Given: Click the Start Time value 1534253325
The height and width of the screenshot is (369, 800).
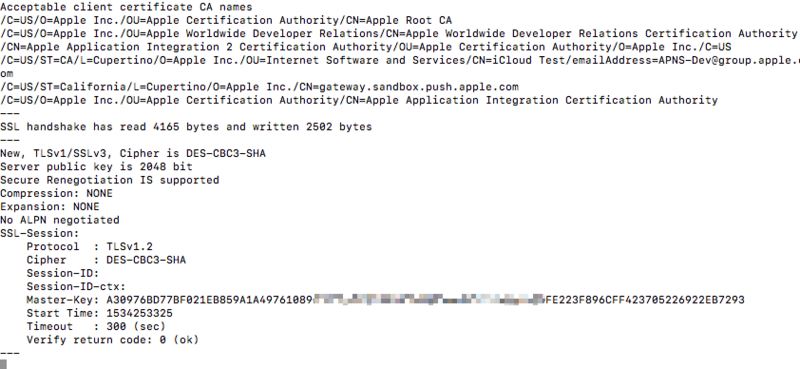Looking at the screenshot, I should tap(139, 313).
